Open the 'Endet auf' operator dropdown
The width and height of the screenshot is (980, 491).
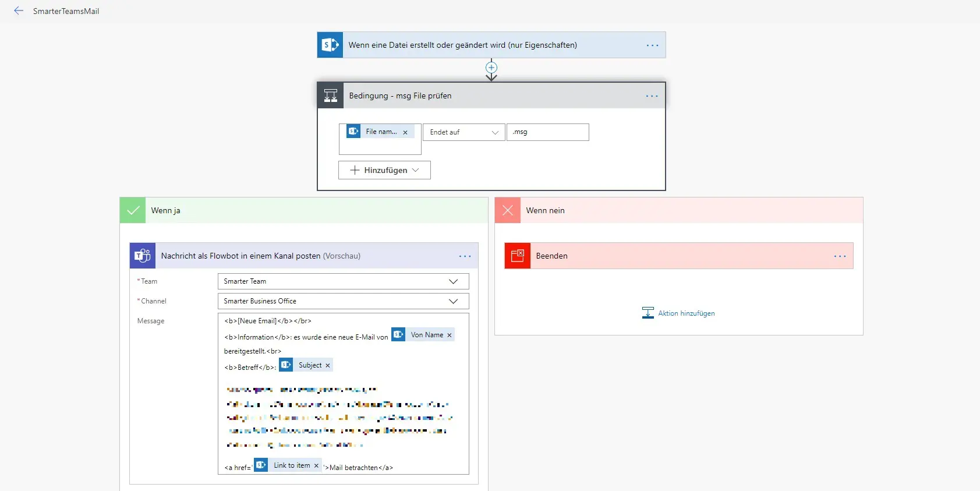tap(464, 132)
